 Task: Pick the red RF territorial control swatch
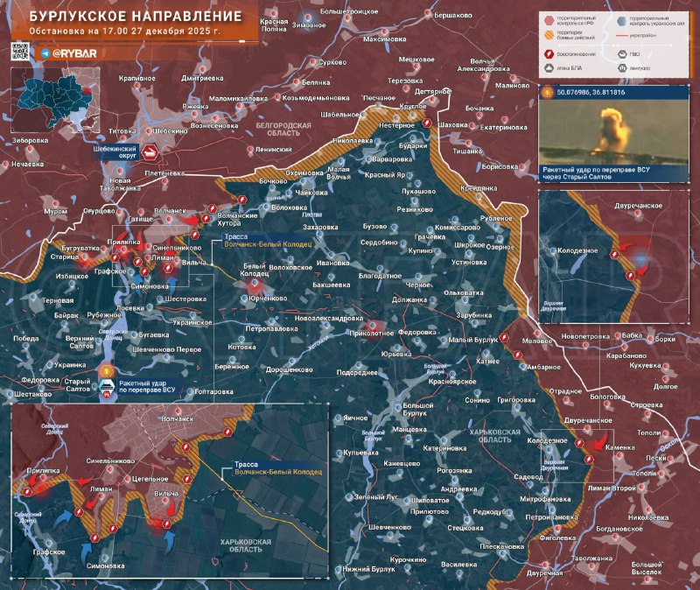[x=549, y=19]
